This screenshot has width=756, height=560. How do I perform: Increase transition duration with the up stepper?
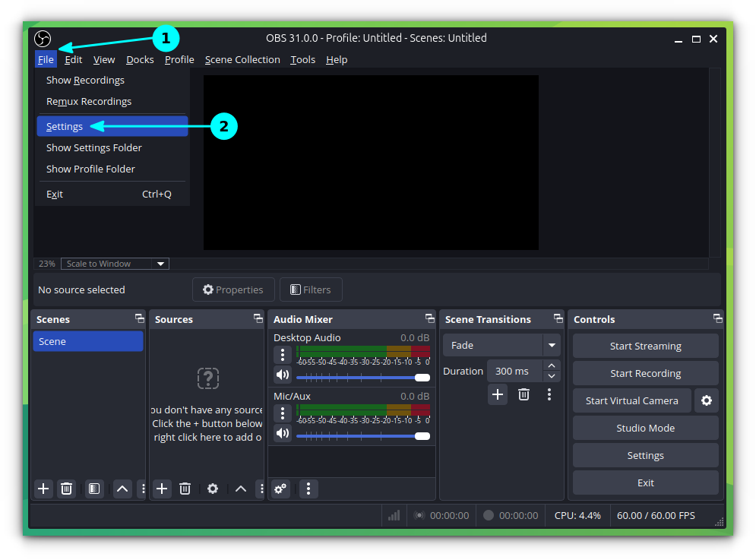pyautogui.click(x=552, y=365)
